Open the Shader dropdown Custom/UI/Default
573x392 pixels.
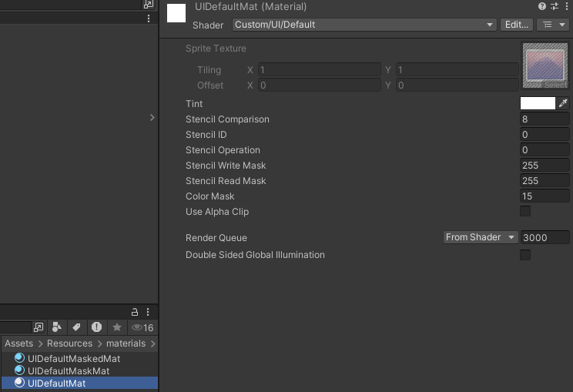click(x=364, y=25)
